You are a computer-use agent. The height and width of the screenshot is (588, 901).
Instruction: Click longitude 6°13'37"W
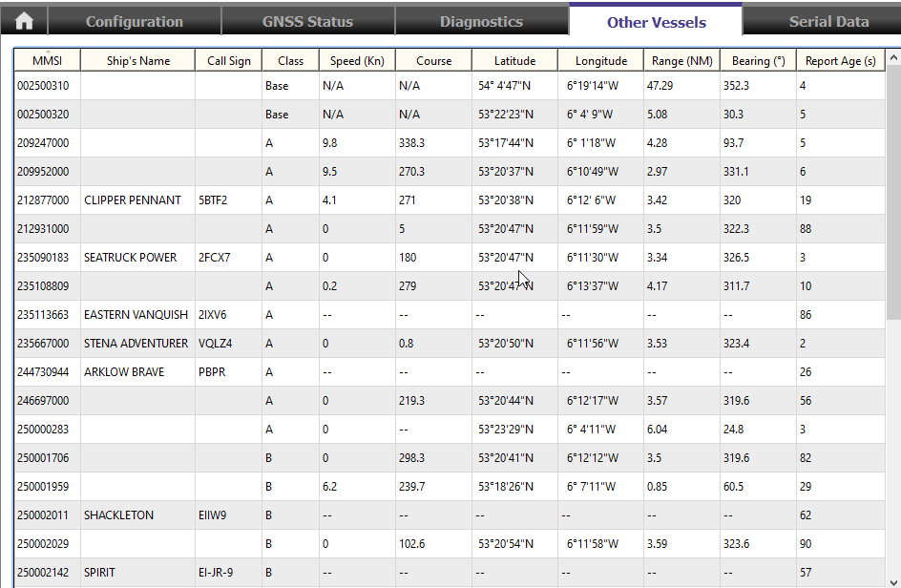(x=593, y=286)
